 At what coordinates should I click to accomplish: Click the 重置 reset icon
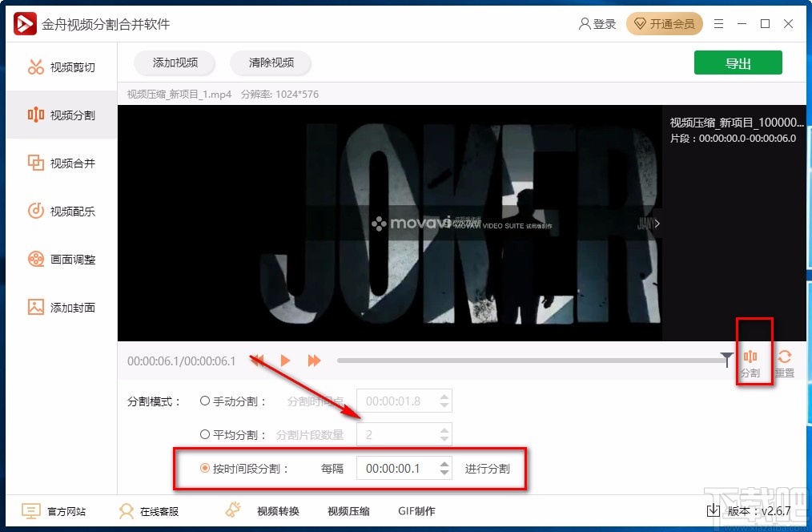click(785, 364)
